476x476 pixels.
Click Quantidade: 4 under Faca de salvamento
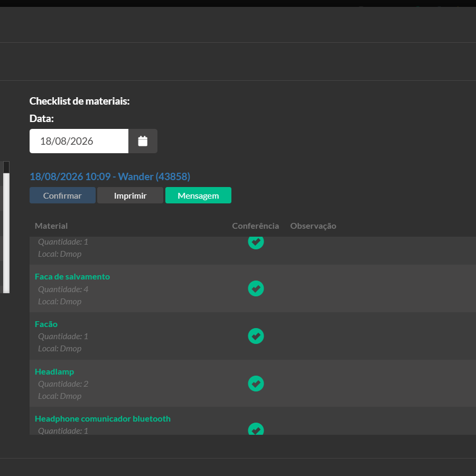click(x=63, y=290)
